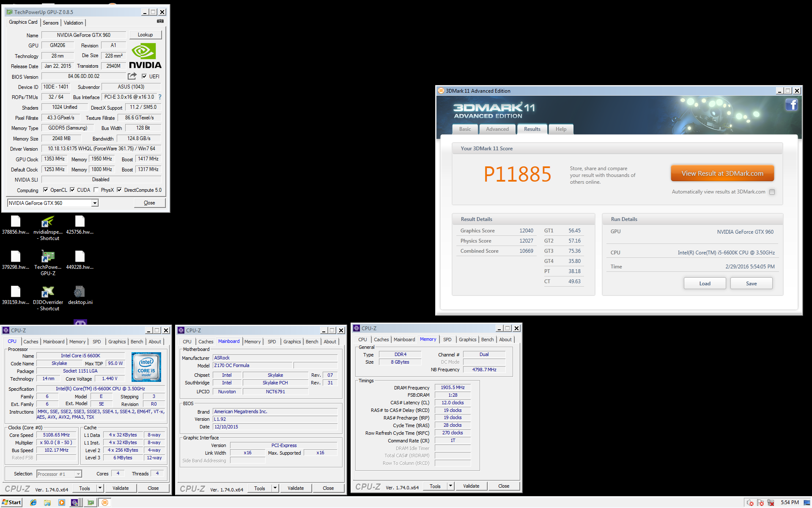The height and width of the screenshot is (508, 812).
Task: Open Windows Media Player from the taskbar
Action: [x=62, y=502]
